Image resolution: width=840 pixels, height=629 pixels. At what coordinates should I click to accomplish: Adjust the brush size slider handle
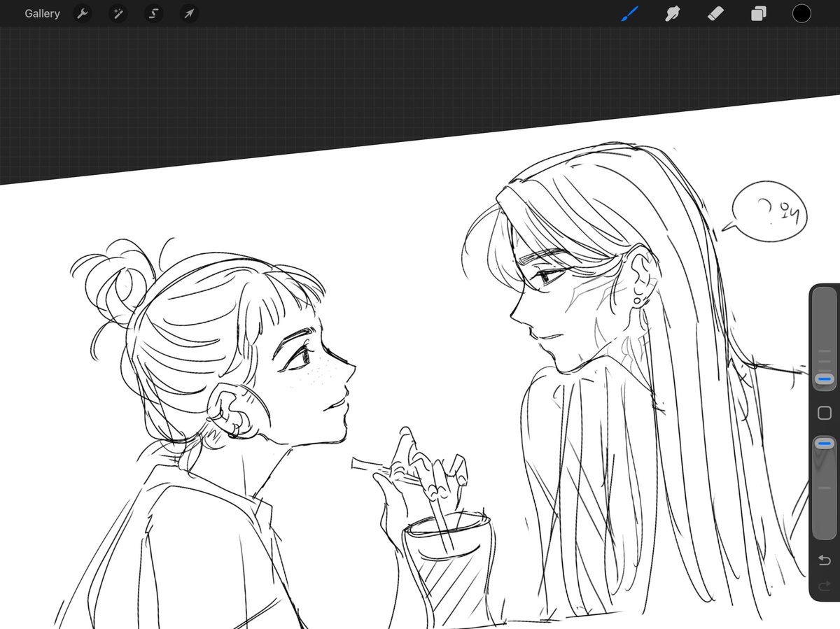point(825,379)
